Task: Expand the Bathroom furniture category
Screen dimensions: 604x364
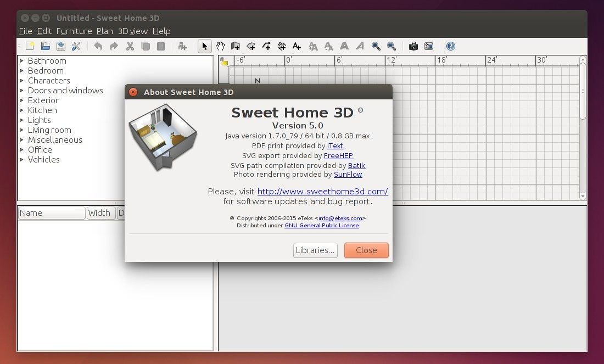Action: click(21, 60)
